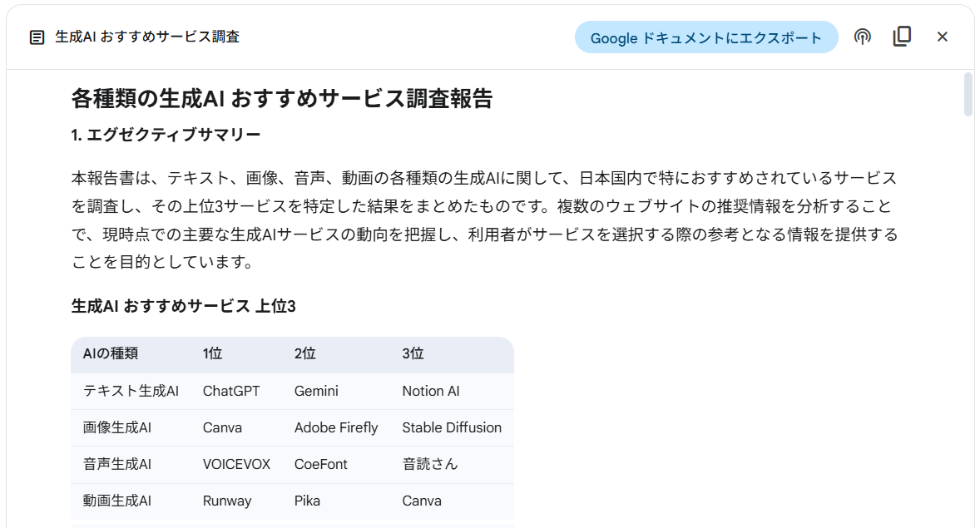This screenshot has height=528, width=980.
Task: Copy the report using the copy icon
Action: (x=902, y=37)
